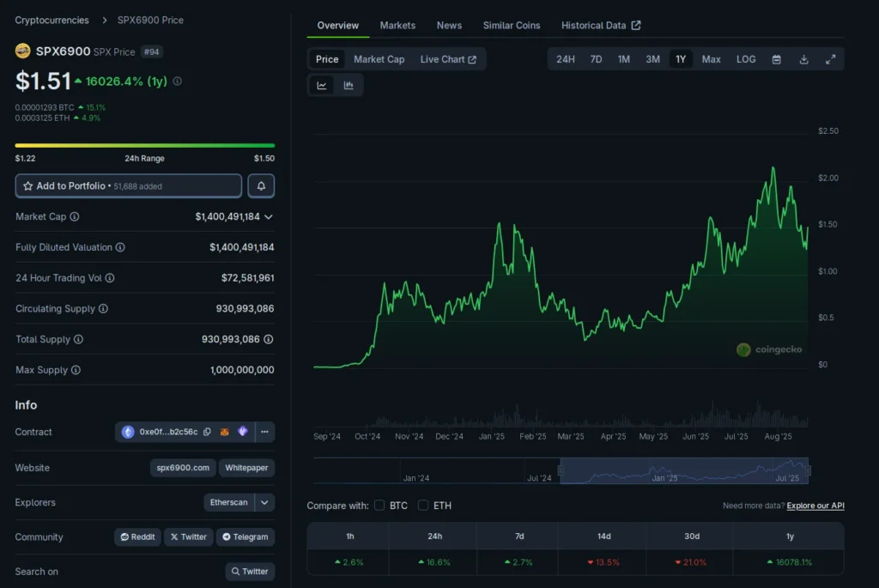879x588 pixels.
Task: Select 24H time range
Action: point(565,59)
